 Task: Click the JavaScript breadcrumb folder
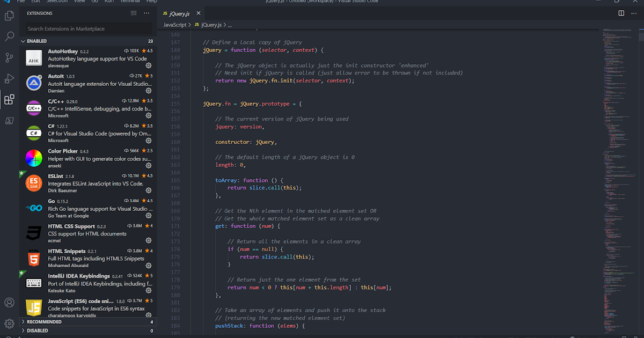tap(175, 25)
